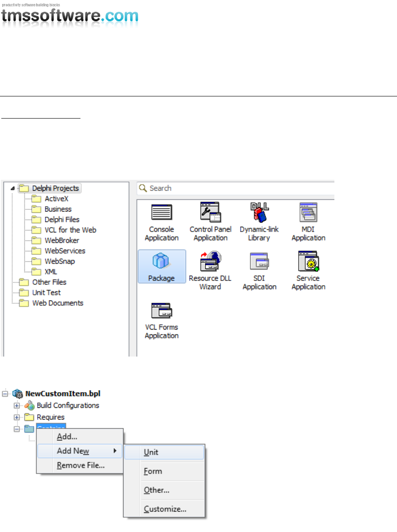This screenshot has width=397, height=532.
Task: Select the Delphi Files tree item
Action: (x=62, y=220)
